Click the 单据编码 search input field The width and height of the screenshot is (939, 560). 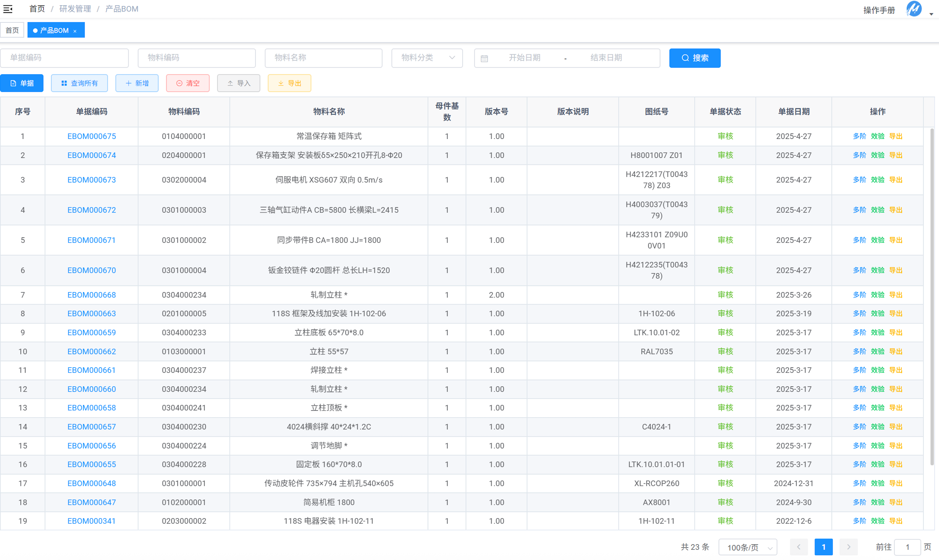coord(64,58)
